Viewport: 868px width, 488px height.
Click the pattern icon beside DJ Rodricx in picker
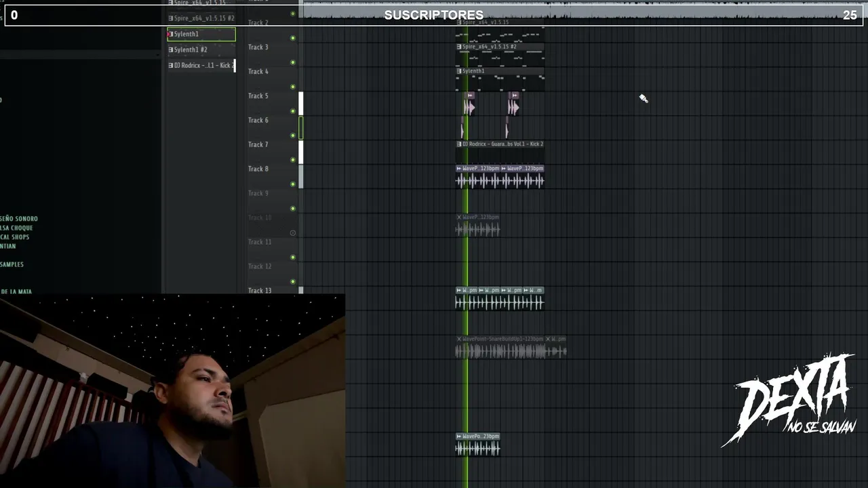click(170, 65)
